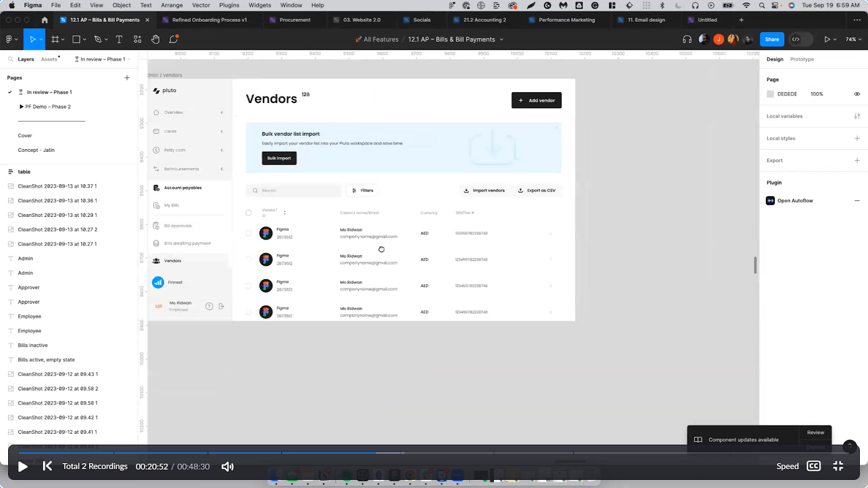868x488 pixels.
Task: Select the Pen tool
Action: pos(98,39)
